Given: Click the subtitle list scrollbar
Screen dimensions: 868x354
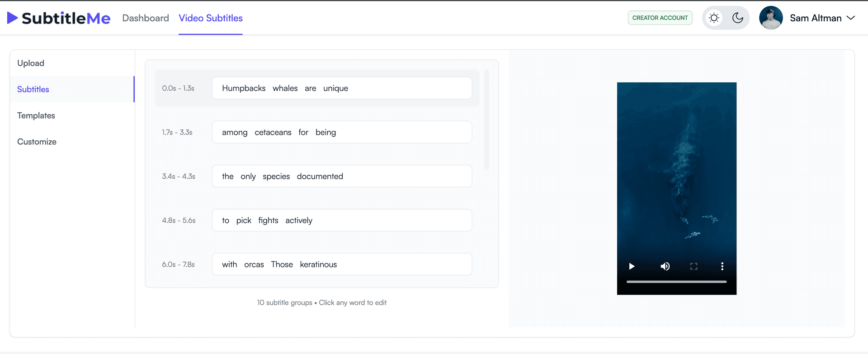Looking at the screenshot, I should pos(486,120).
